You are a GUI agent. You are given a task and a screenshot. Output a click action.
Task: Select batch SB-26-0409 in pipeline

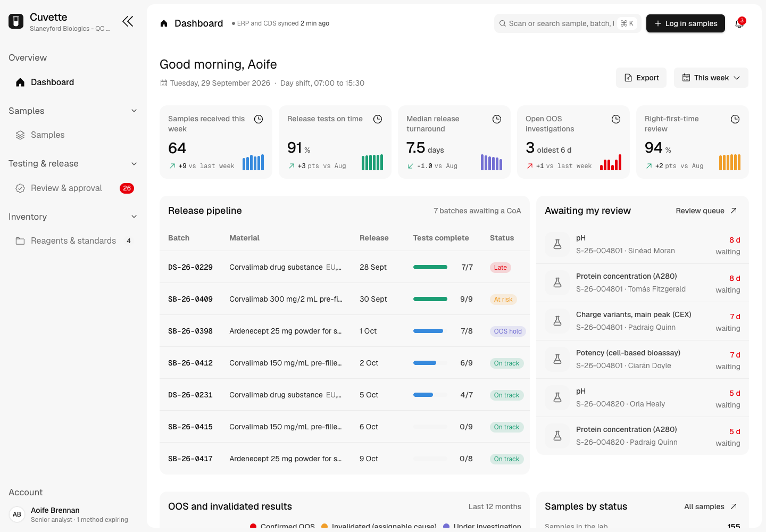[345, 299]
